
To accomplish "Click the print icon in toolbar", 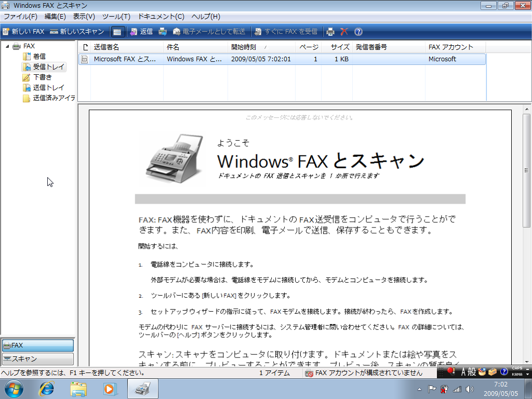I will [330, 32].
